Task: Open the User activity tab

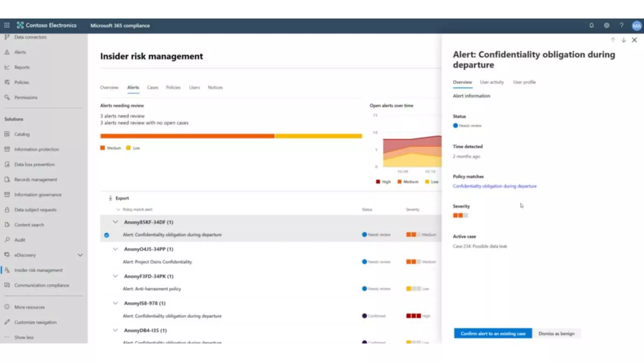Action: 491,82
